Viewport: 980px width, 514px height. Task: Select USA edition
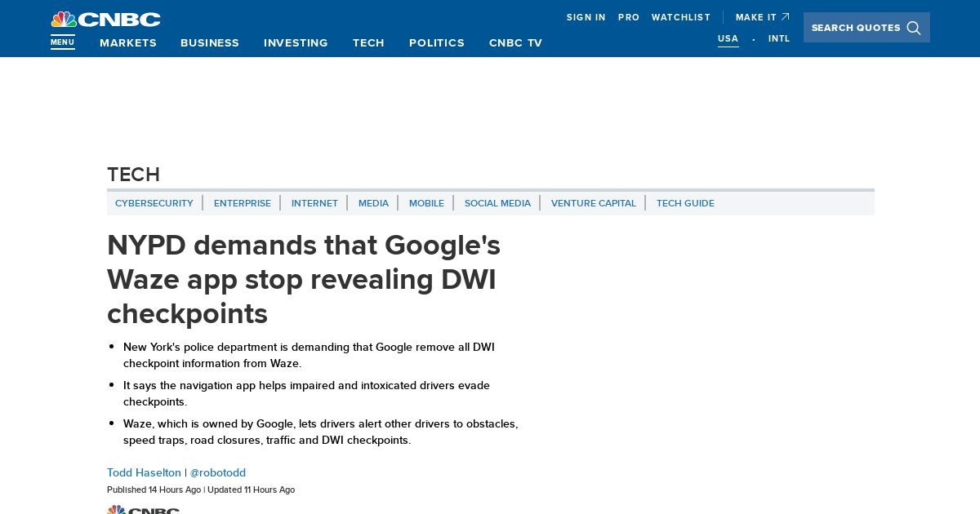point(728,38)
